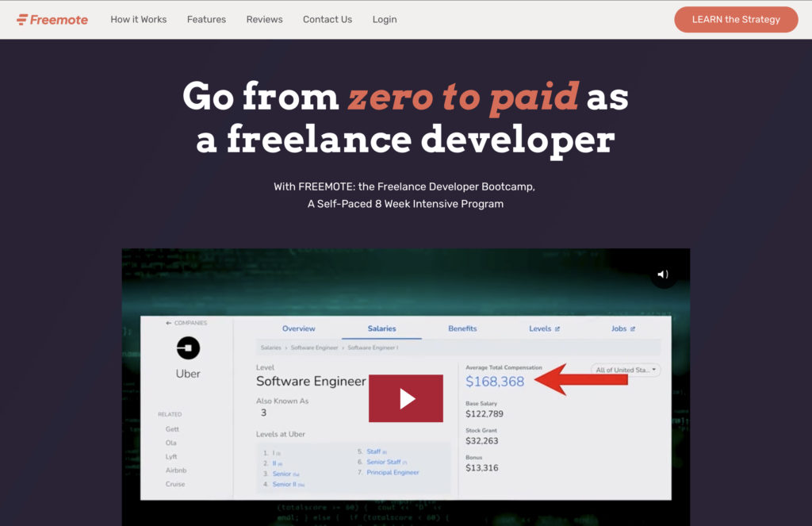Select the Overview tab

pos(299,328)
